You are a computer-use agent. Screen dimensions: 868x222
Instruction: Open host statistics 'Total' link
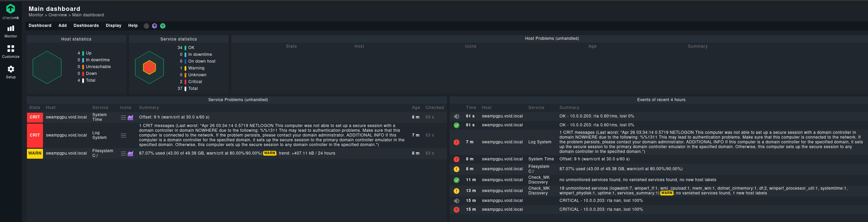click(x=91, y=80)
